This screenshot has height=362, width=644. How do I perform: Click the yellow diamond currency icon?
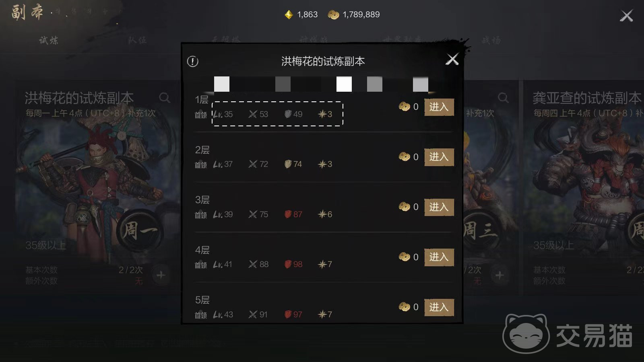(289, 15)
